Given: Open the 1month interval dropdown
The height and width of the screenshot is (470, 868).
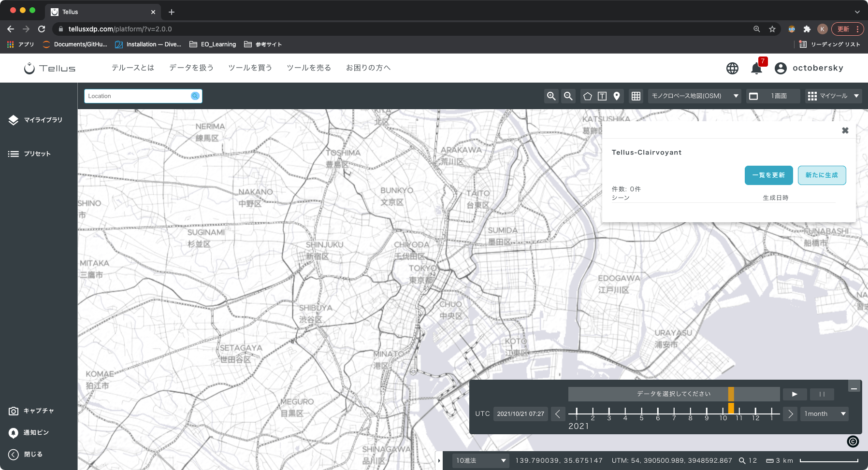Looking at the screenshot, I should click(825, 414).
